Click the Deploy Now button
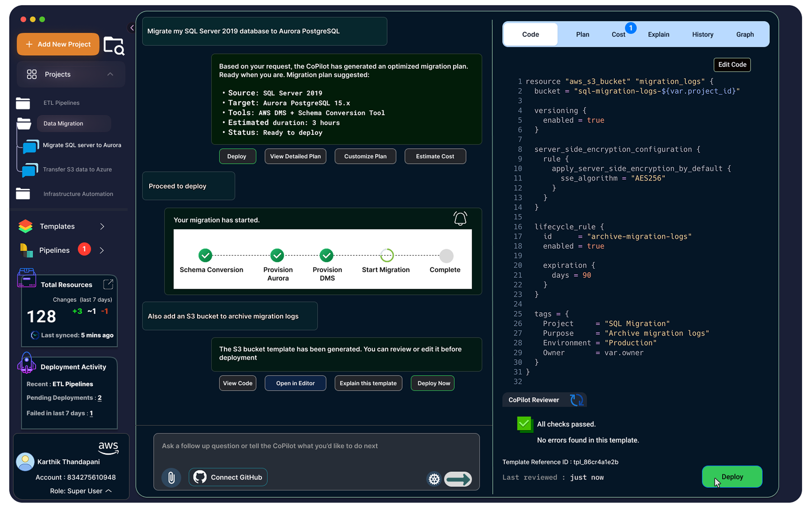Viewport: 812px width, 509px height. tap(433, 383)
